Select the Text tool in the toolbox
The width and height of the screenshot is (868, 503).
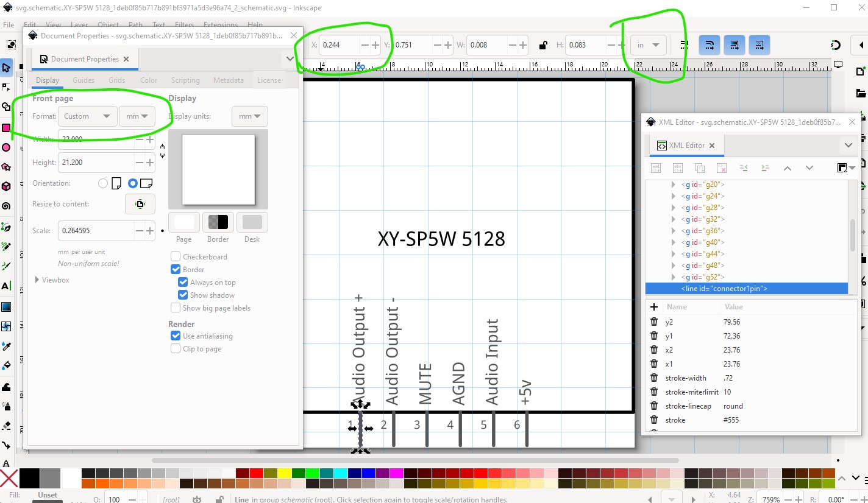click(6, 286)
